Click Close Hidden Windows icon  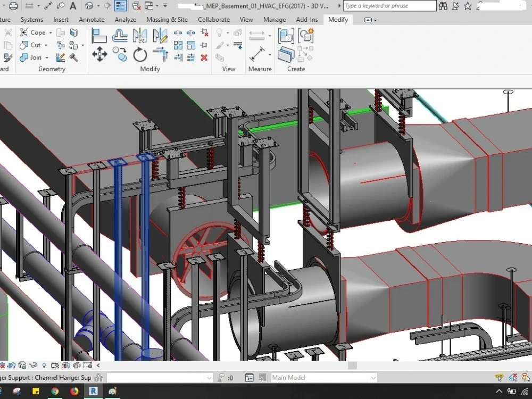click(136, 6)
